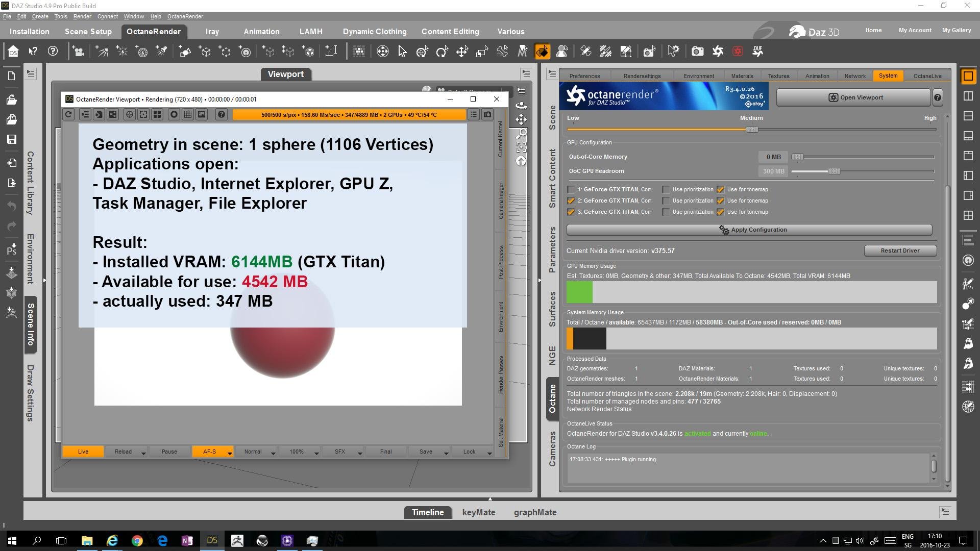Enable the first GeForce GTX TITAN checkbox
This screenshot has height=551, width=980.
coord(571,189)
